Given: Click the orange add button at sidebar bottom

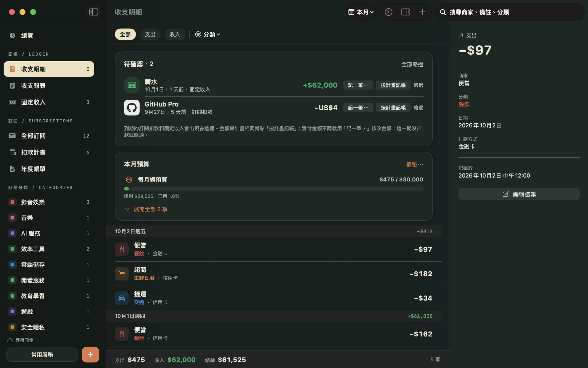Looking at the screenshot, I should tap(90, 355).
